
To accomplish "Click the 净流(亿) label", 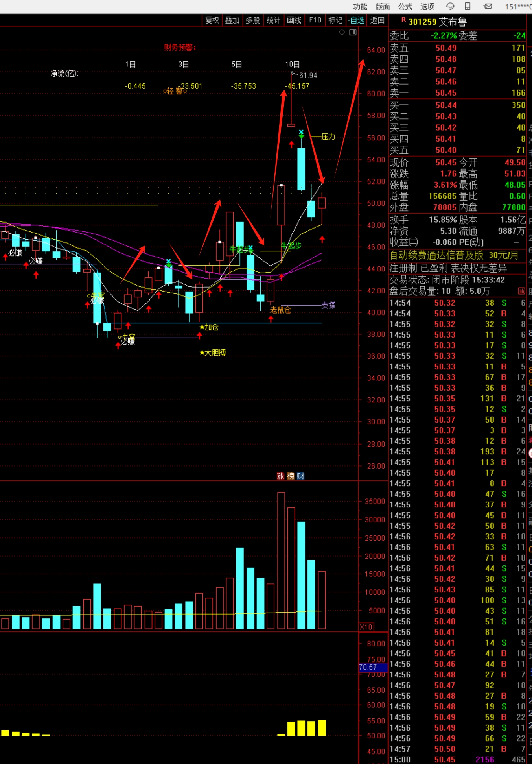I will 64,74.
